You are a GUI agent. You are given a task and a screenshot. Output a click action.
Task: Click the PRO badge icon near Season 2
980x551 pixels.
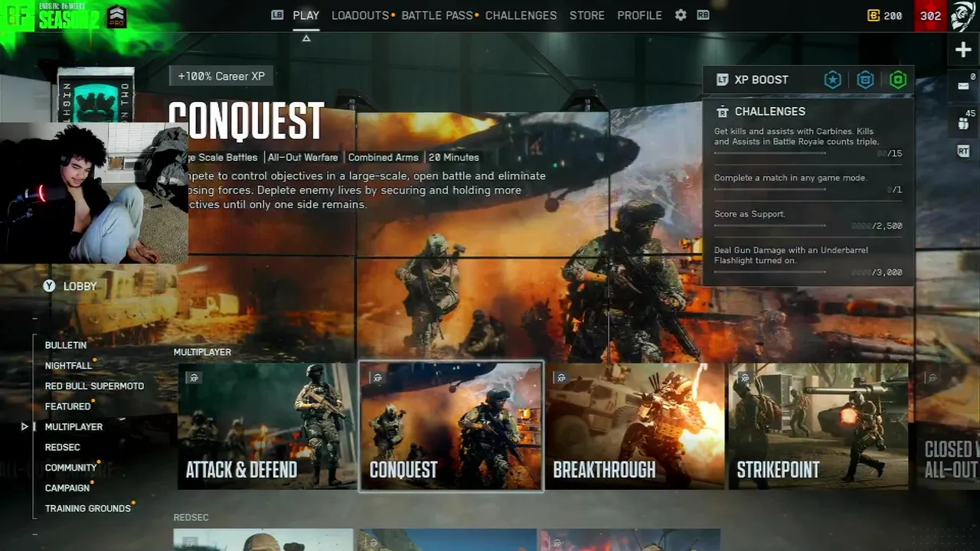coord(116,17)
